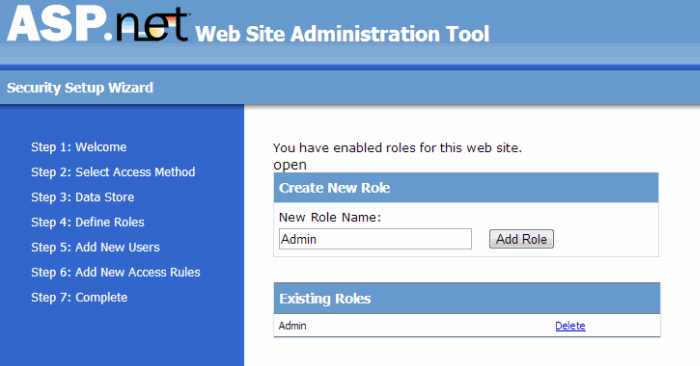Viewport: 700px width, 366px height.
Task: Delete the existing Admin role
Action: 570,326
